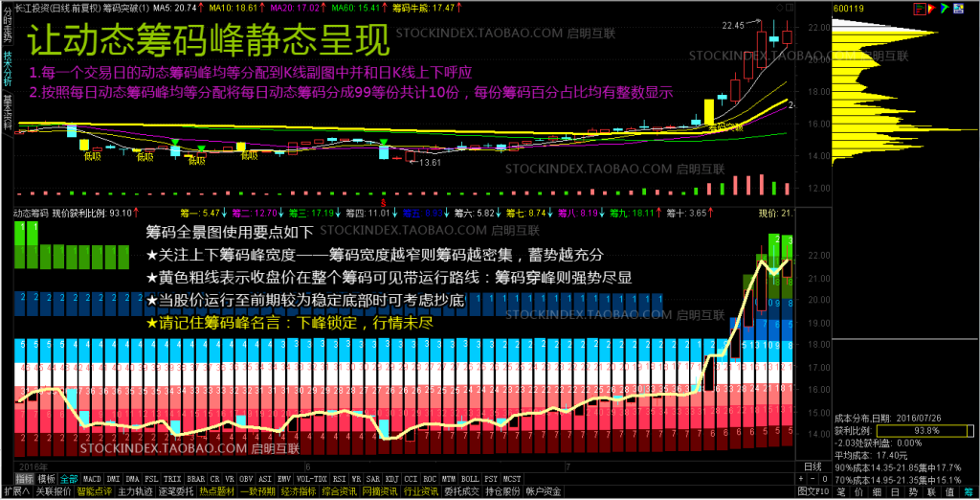Switch indicator to FSL
This screenshot has height=500, width=980.
pos(151,479)
